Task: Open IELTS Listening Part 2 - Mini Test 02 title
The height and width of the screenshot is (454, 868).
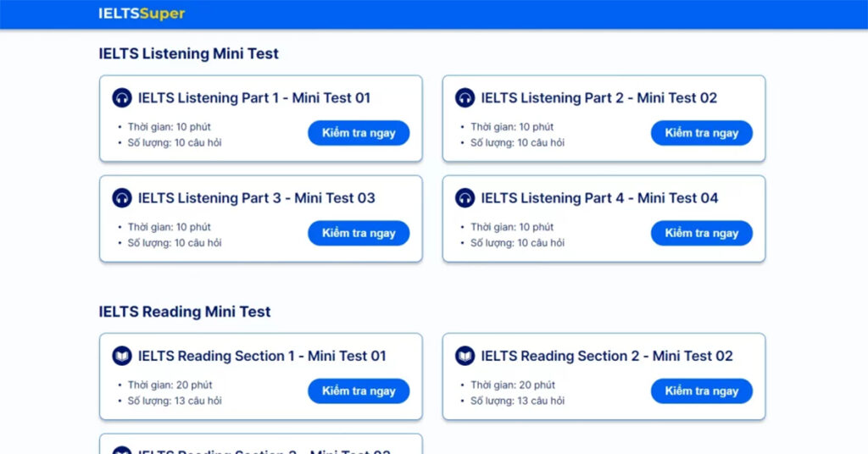Action: pyautogui.click(x=599, y=98)
